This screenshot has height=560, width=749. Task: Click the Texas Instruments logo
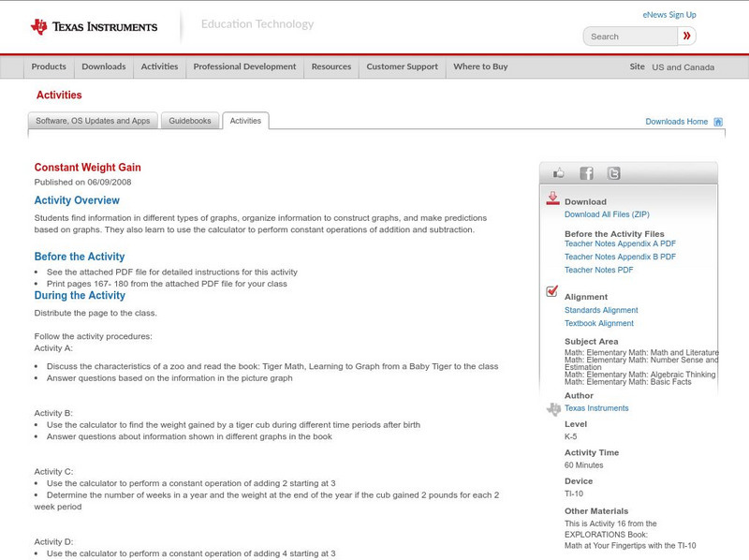click(94, 27)
